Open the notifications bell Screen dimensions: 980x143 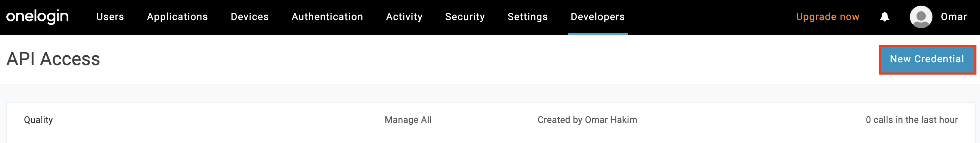tap(885, 17)
